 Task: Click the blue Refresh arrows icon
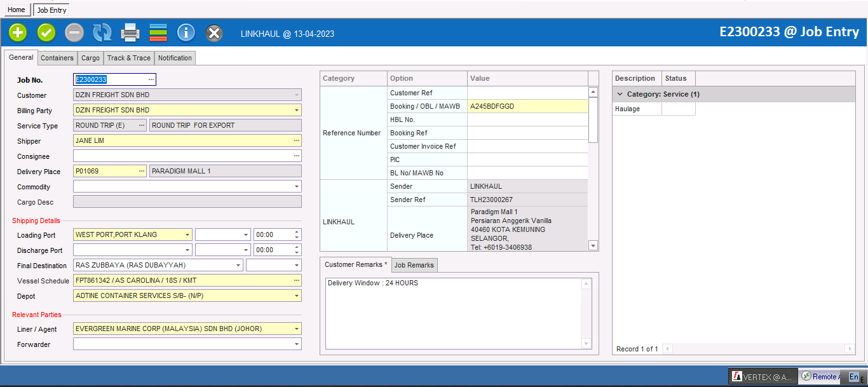pyautogui.click(x=102, y=32)
